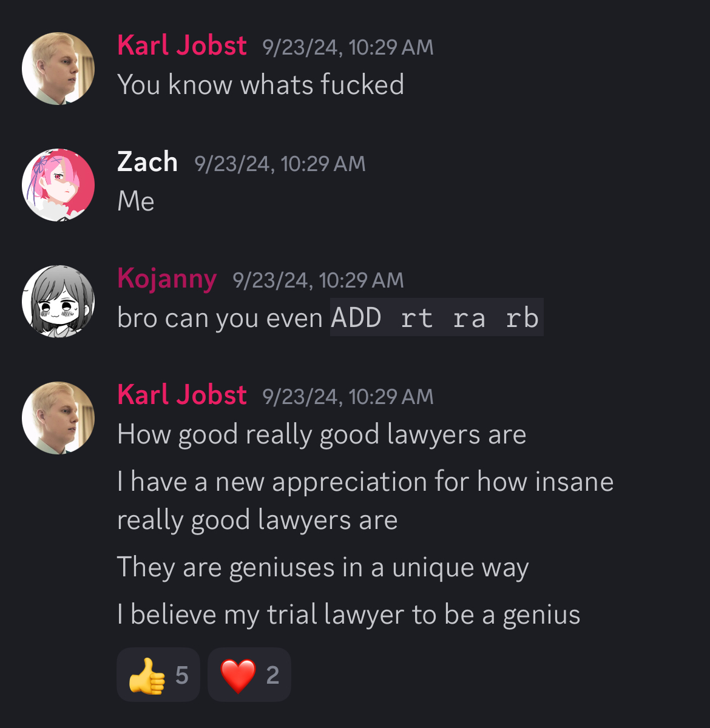Image resolution: width=710 pixels, height=728 pixels.
Task: Click 'I have a new appreciation' message
Action: (x=365, y=501)
